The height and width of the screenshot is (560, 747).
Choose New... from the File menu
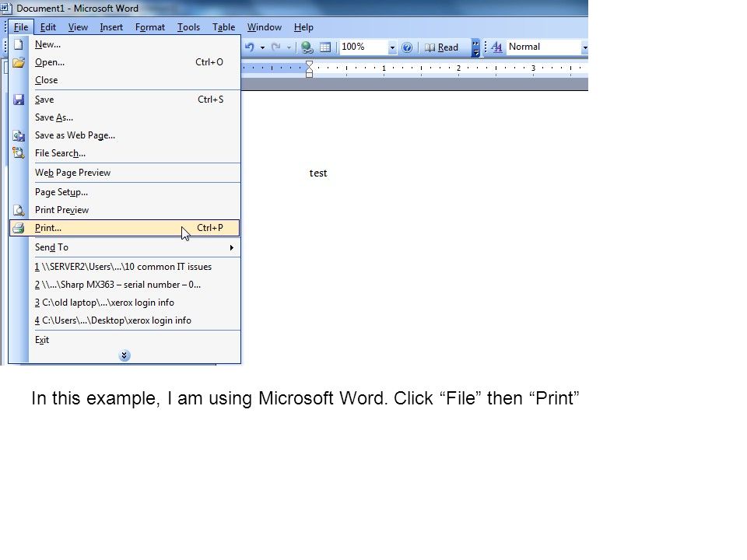coord(124,44)
